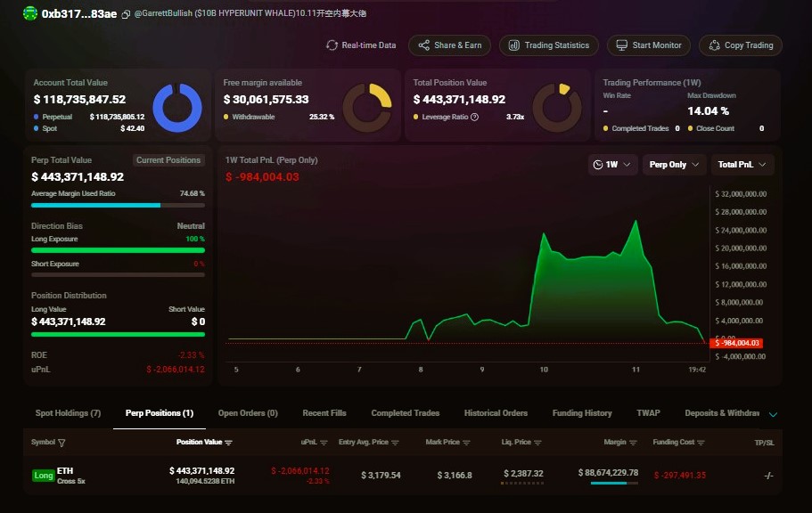Expand the tabs overflow chevron
Image resolution: width=812 pixels, height=513 pixels.
point(773,415)
